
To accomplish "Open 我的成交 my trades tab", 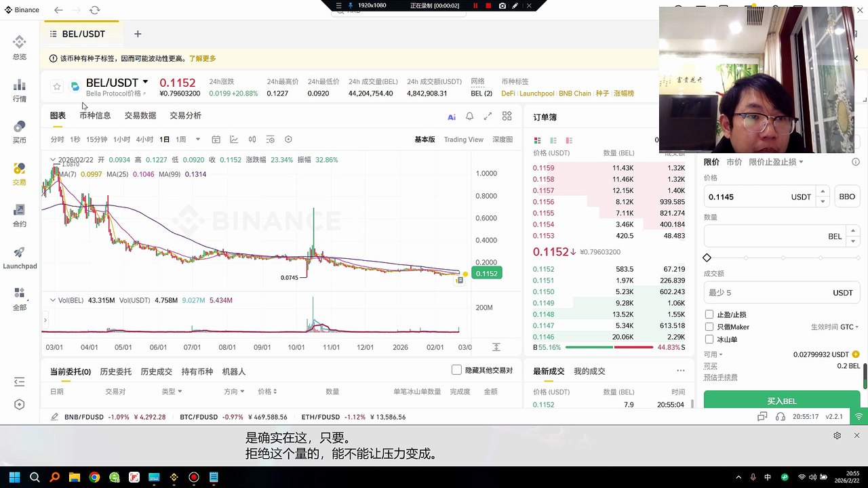I will (x=589, y=371).
